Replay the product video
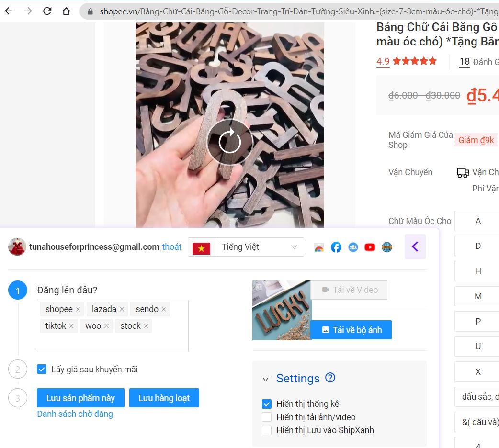Screen dimensions: 499x448 click(x=229, y=142)
